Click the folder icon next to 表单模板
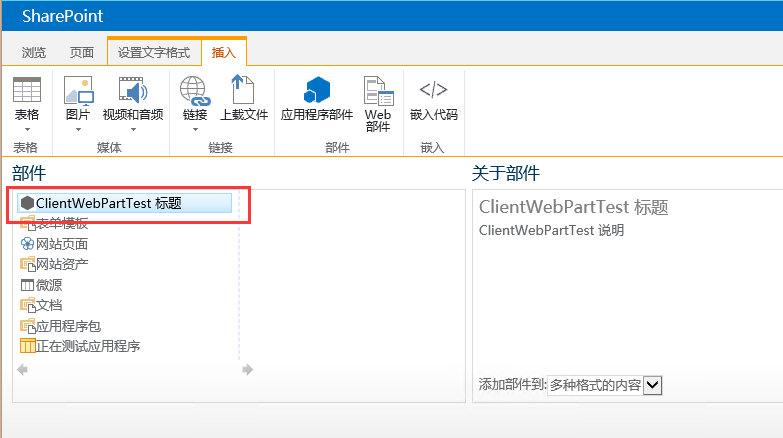 [x=27, y=223]
